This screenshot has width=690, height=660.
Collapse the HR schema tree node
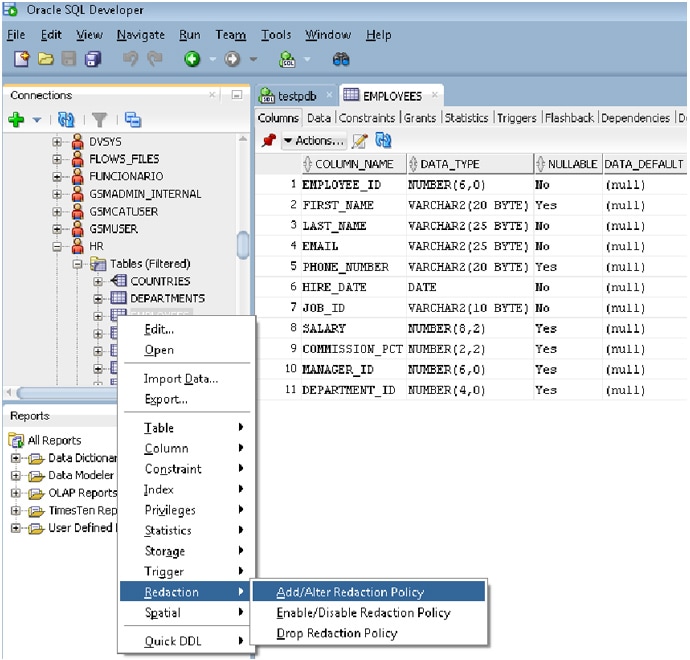(58, 246)
